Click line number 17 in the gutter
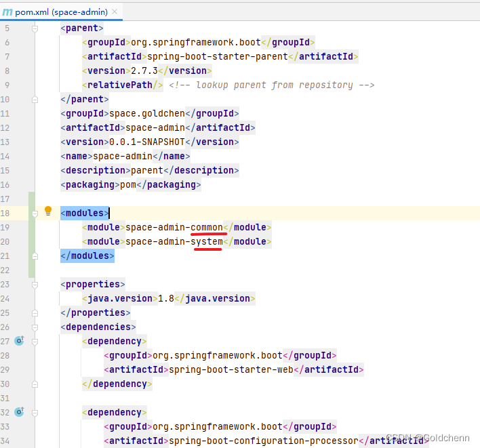The image size is (480, 448). 5,199
